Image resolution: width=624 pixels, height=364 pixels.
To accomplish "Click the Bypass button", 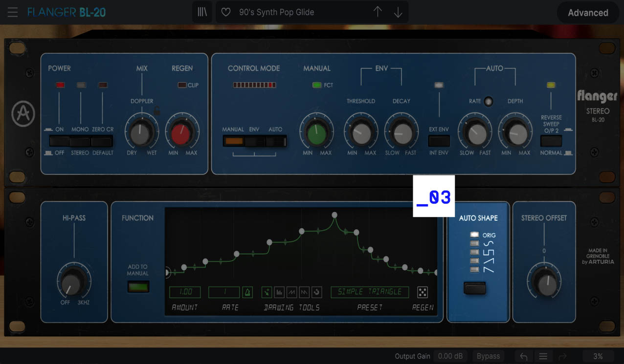I will pyautogui.click(x=488, y=356).
